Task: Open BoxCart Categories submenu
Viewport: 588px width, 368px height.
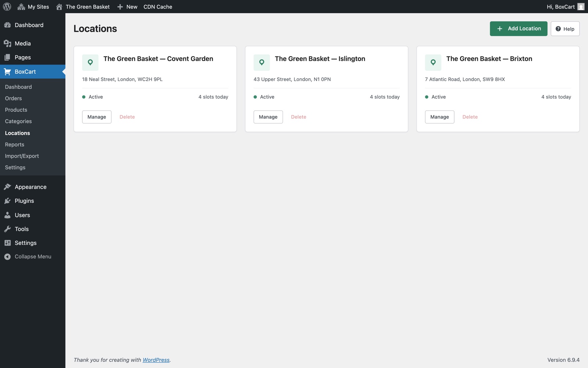Action: pos(18,121)
